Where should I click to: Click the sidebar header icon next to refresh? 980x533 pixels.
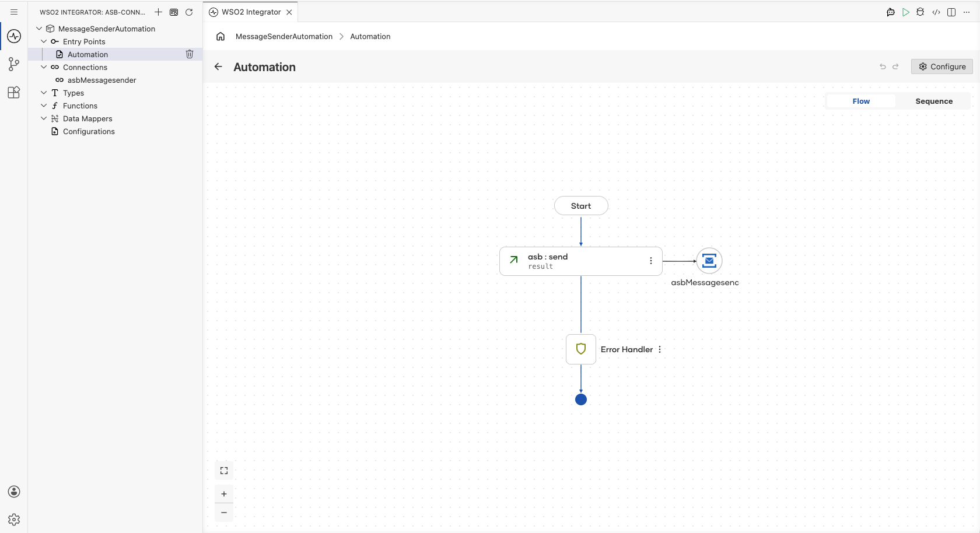tap(174, 12)
